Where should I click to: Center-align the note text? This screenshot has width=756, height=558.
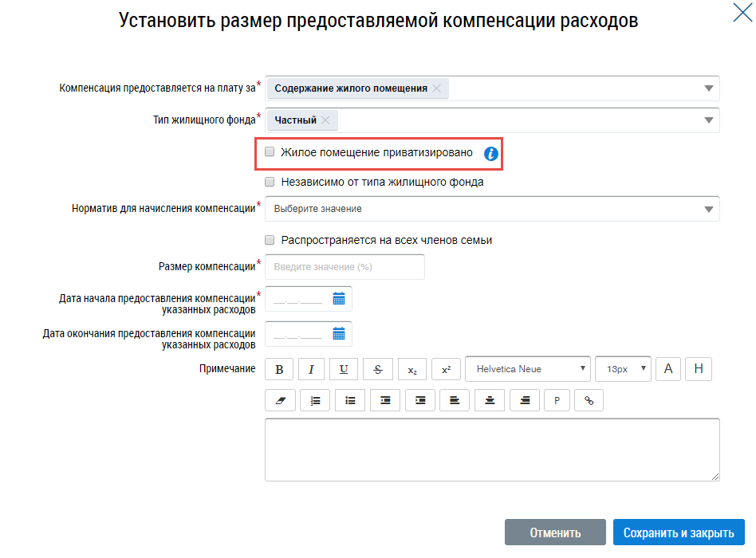tap(490, 400)
